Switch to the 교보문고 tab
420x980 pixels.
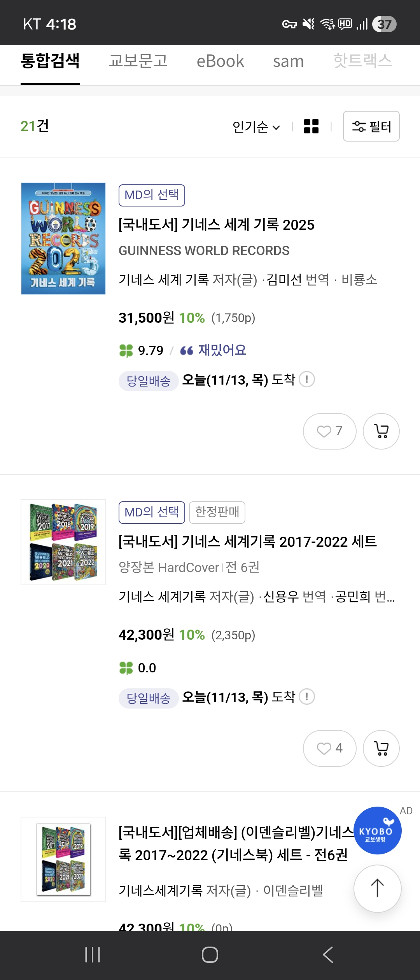(138, 61)
